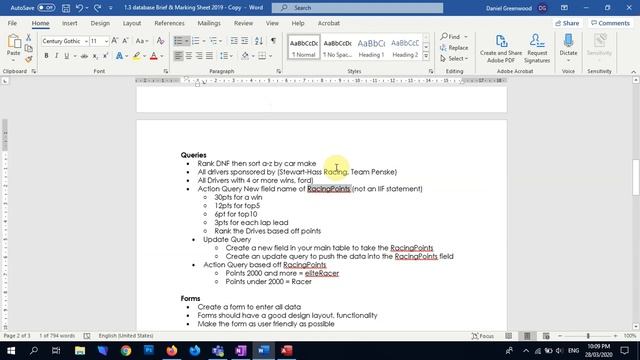The height and width of the screenshot is (360, 640).
Task: Open the Insert tab
Action: click(70, 23)
